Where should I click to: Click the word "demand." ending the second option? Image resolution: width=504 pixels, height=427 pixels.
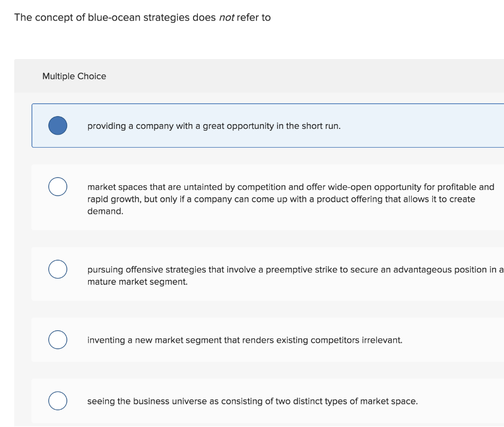pos(105,211)
